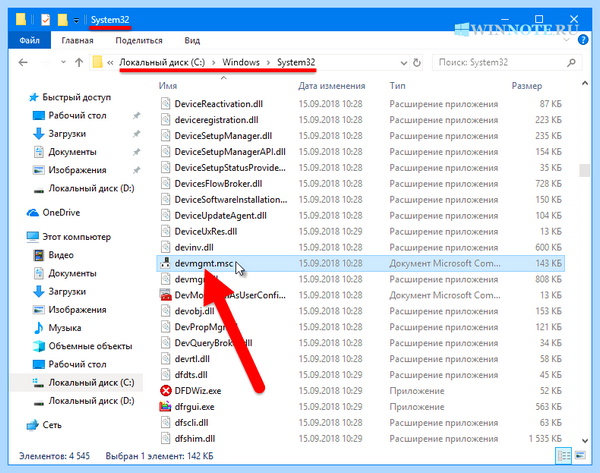Switch to large thumbnails view icon
This screenshot has width=600, height=473.
[580, 456]
